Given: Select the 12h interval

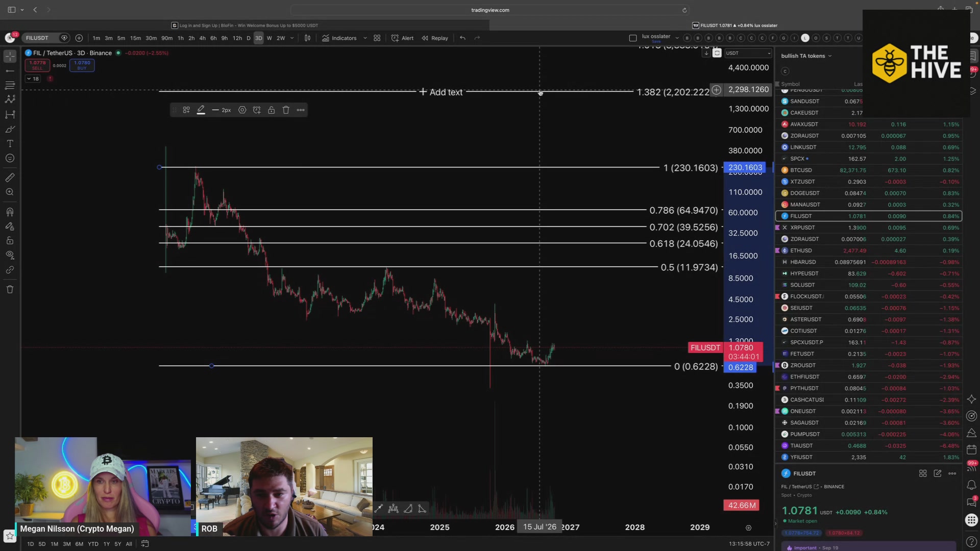Looking at the screenshot, I should coord(237,38).
